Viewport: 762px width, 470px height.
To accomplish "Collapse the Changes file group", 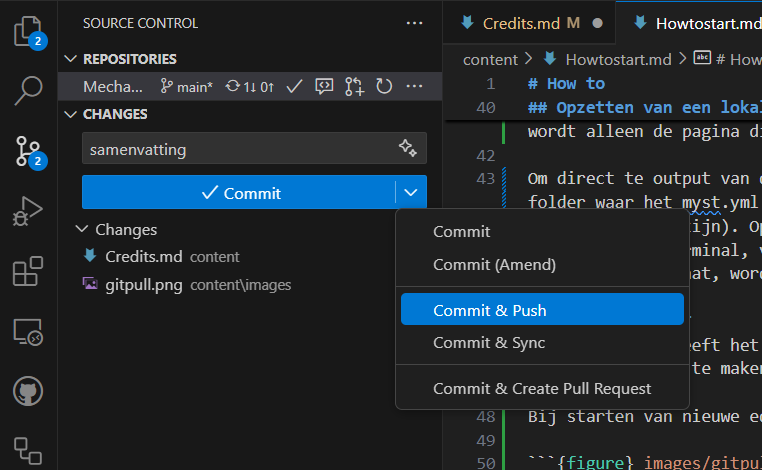I will 82,229.
